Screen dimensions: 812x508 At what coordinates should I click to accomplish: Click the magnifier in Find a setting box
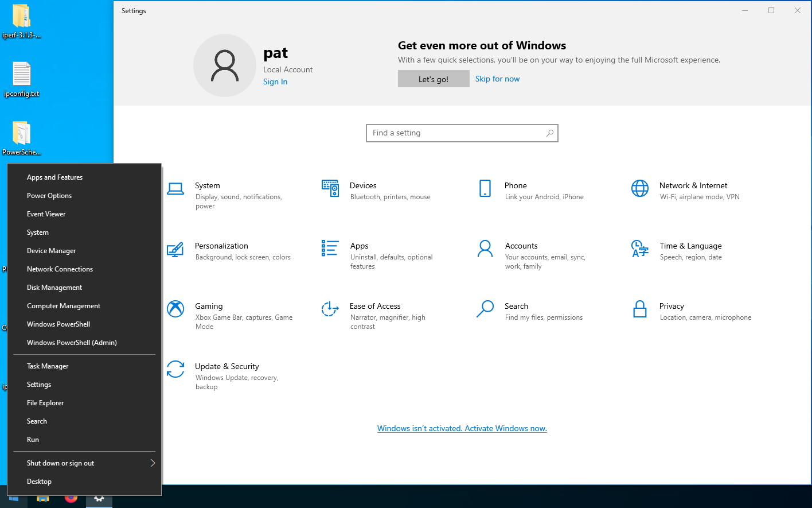(x=550, y=133)
